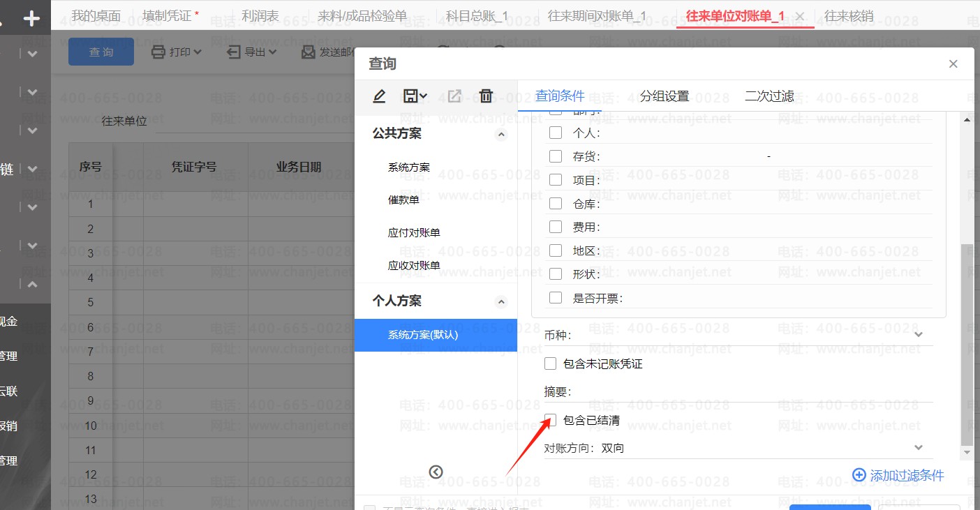Viewport: 980px width, 510px height.
Task: Check the 包含未记账凭证 checkbox
Action: click(x=551, y=363)
